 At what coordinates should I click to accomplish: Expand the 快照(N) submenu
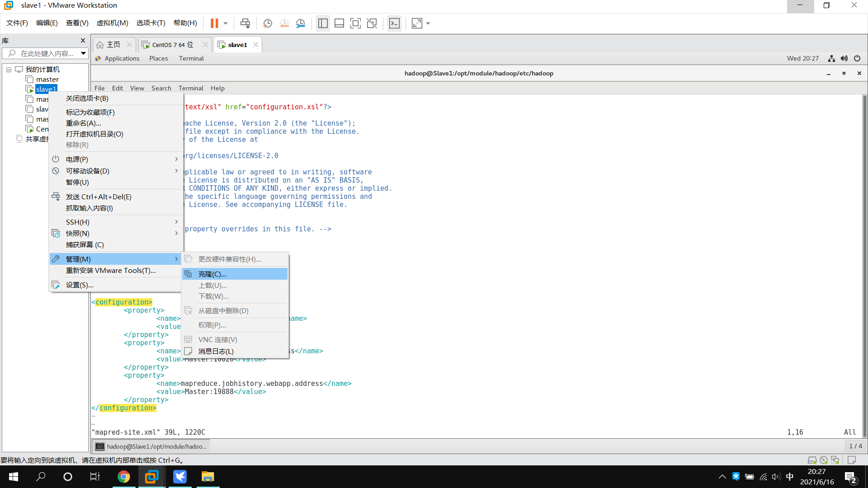(x=116, y=234)
